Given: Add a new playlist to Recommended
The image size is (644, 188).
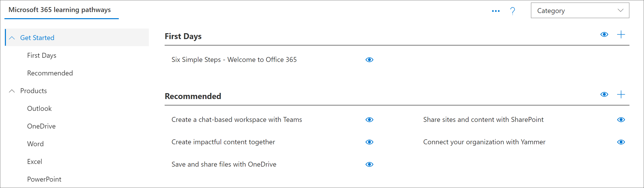Looking at the screenshot, I should [x=621, y=94].
